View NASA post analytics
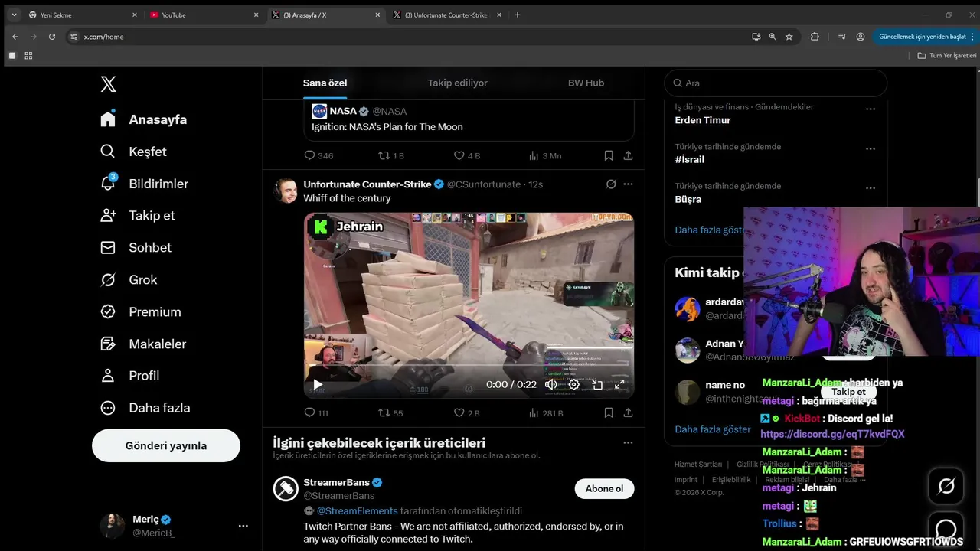 (544, 155)
